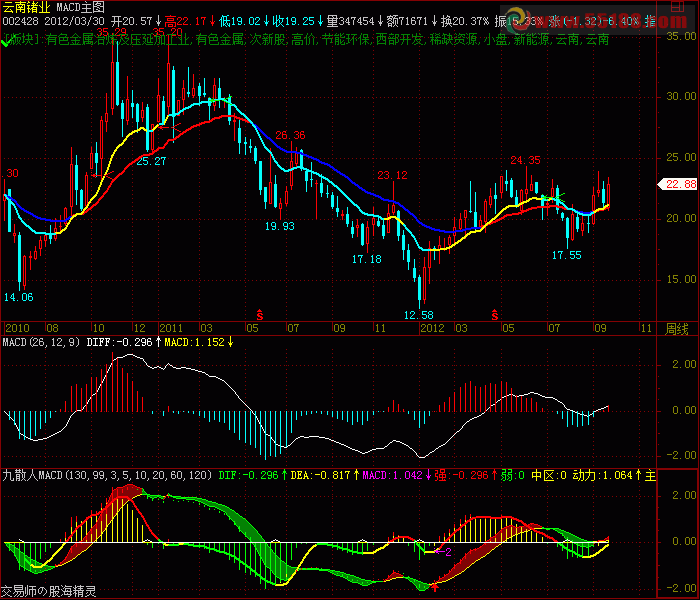
Task: Click the 云南锗业 stock name title
Action: [26, 7]
